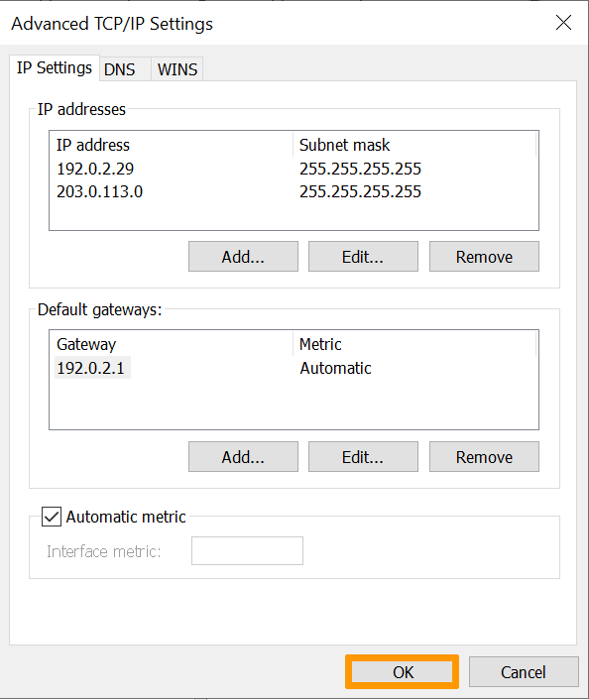The height and width of the screenshot is (700, 589).
Task: Click subnet mask of 192.0.2.29 row
Action: 360,169
